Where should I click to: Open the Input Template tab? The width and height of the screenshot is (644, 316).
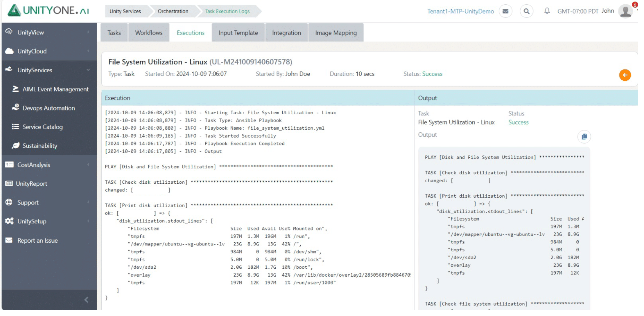[x=238, y=33]
